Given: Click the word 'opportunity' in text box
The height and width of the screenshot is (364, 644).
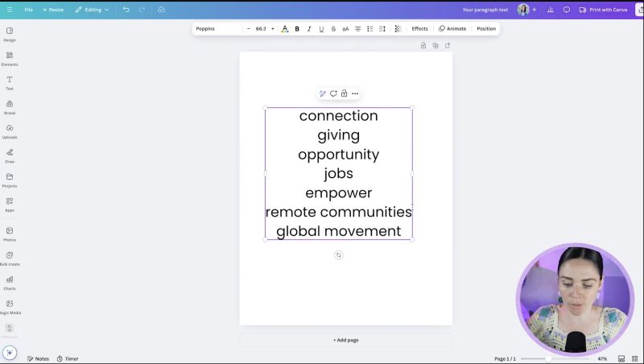Looking at the screenshot, I should coord(338,155).
